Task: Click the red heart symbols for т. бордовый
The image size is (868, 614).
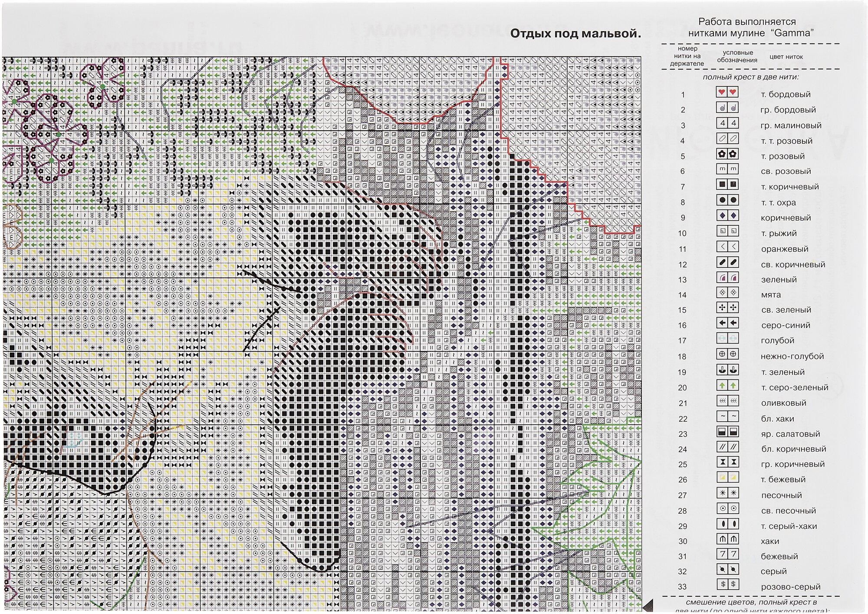Action: pyautogui.click(x=727, y=92)
